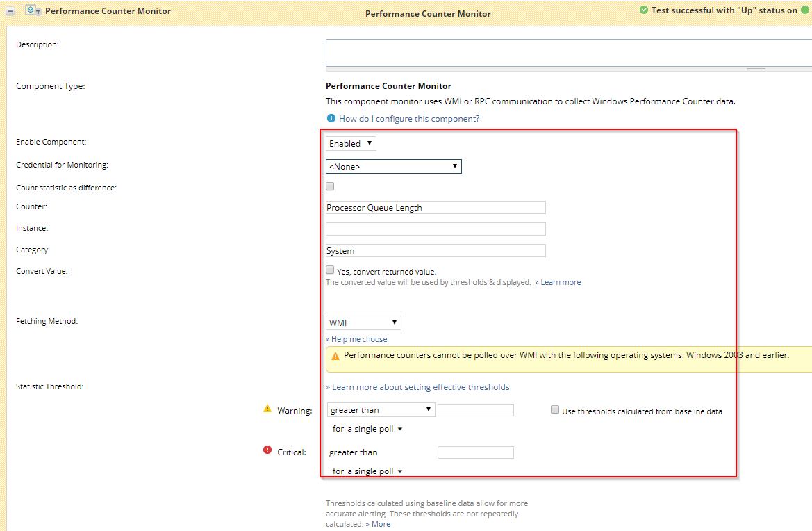
Task: Expand Critical 'for a single poll' dropdown
Action: pos(367,471)
